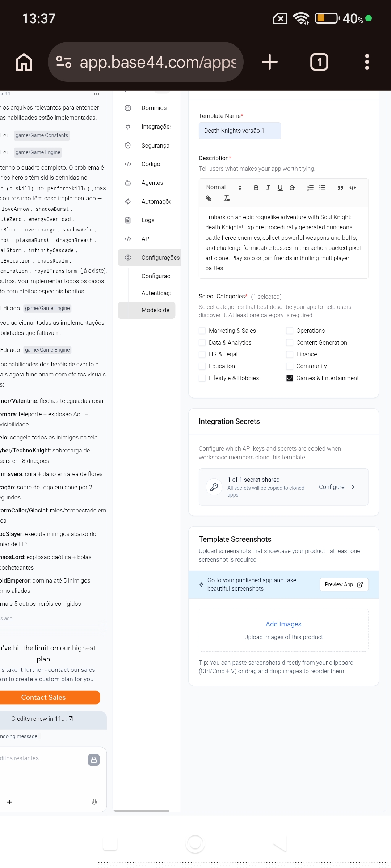Open browser three-dot overflow menu

click(x=367, y=62)
